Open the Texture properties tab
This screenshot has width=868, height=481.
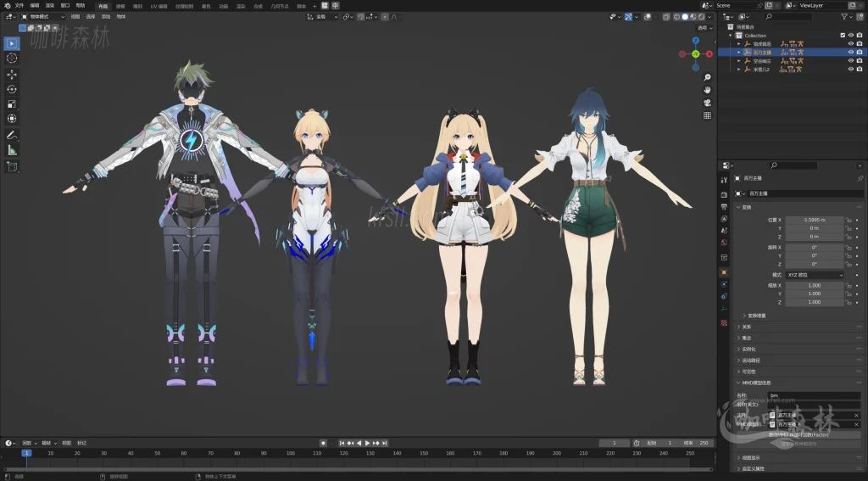pos(724,322)
